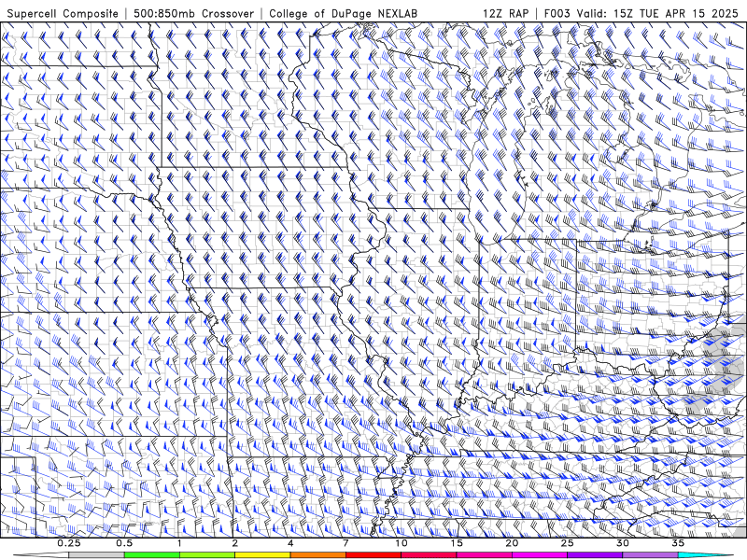Screen dimensions: 747x560
Task: Click the gray color bar segment between 0.25 and 0.5
Action: click(x=96, y=555)
